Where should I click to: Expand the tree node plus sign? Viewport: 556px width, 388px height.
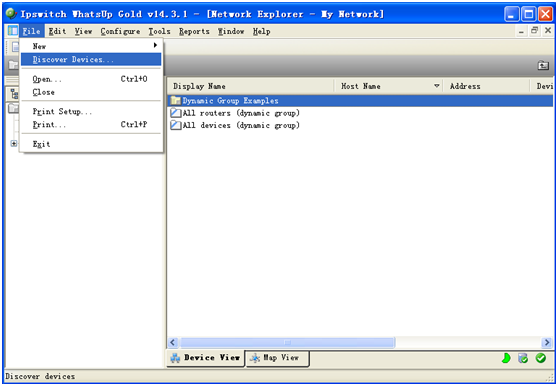tap(13, 143)
